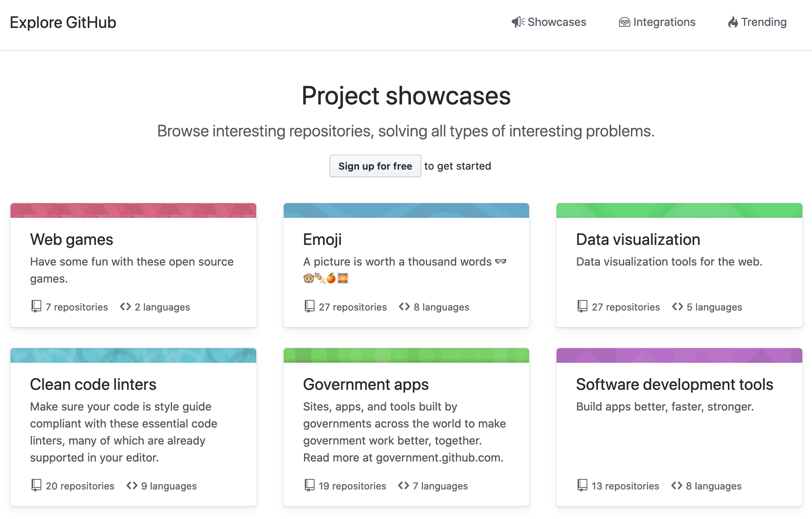Click the Integrations inbox icon
The height and width of the screenshot is (519, 812).
(x=624, y=22)
